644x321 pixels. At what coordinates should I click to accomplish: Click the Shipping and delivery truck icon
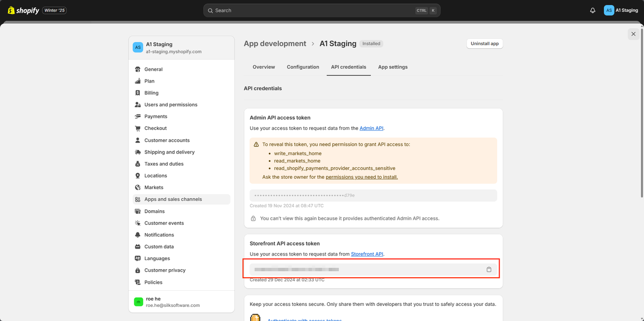click(x=138, y=152)
